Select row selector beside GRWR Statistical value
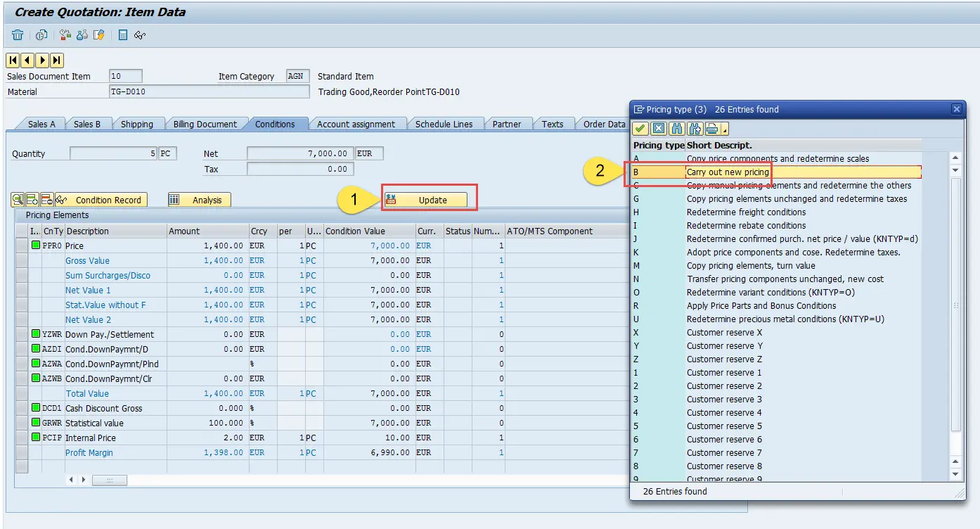This screenshot has height=529, width=980. (x=22, y=423)
